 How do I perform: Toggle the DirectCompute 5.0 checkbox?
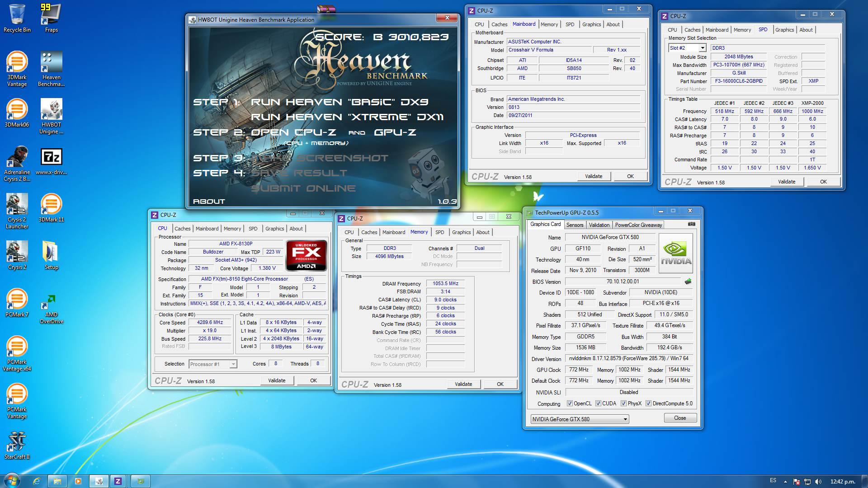point(648,404)
